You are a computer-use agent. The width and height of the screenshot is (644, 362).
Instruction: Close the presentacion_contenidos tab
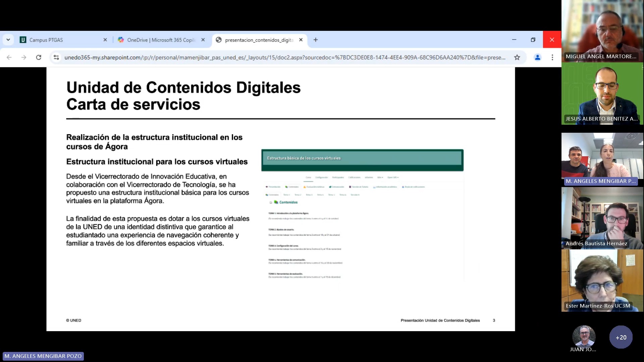click(x=301, y=40)
